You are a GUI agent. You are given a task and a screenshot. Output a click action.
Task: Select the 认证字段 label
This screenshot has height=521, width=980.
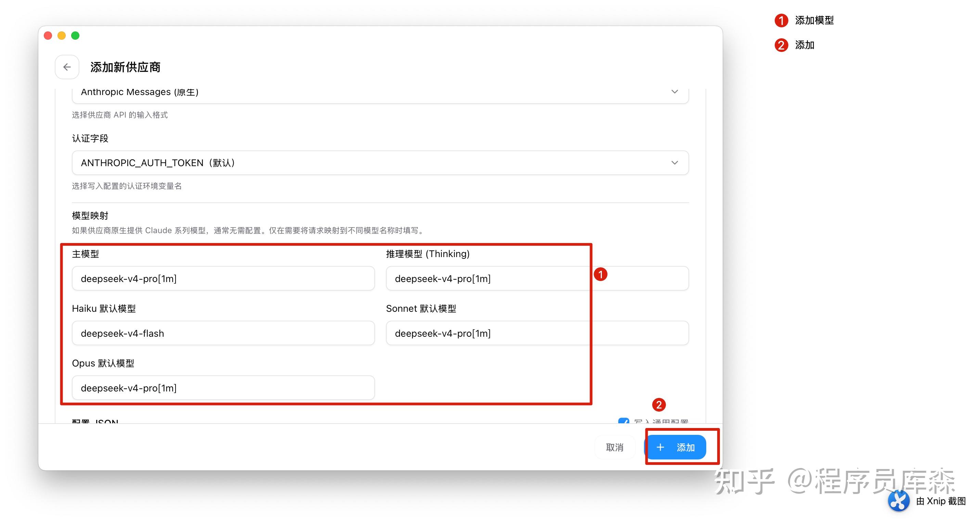click(x=90, y=138)
